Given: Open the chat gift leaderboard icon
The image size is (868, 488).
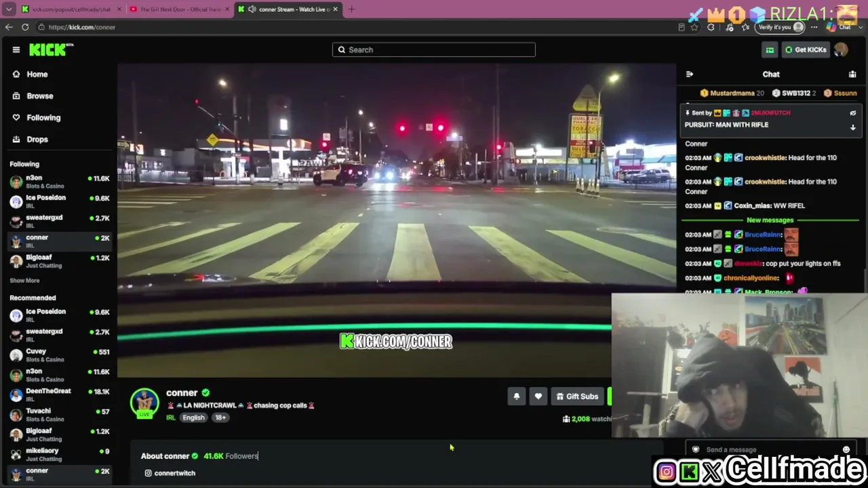Looking at the screenshot, I should (852, 74).
